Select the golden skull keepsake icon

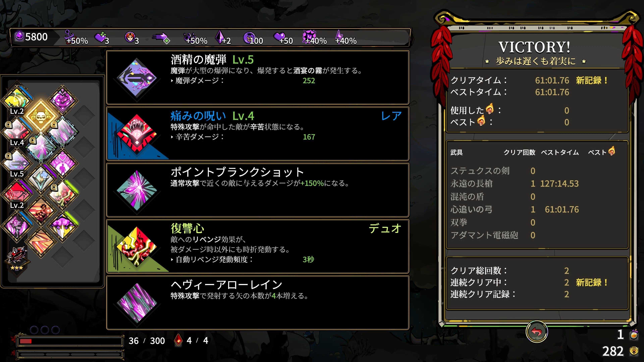point(41,116)
